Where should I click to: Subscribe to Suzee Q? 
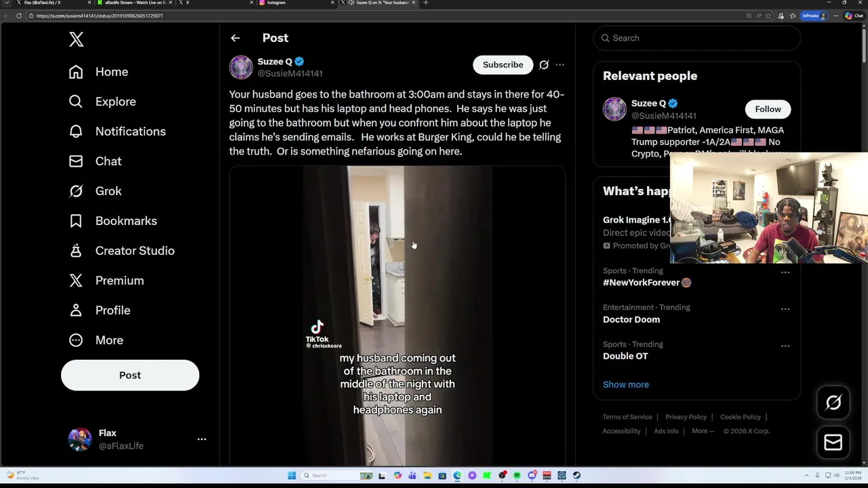click(x=503, y=64)
